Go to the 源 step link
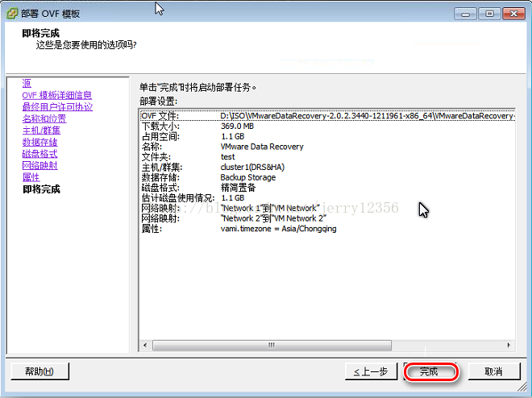 [x=27, y=84]
